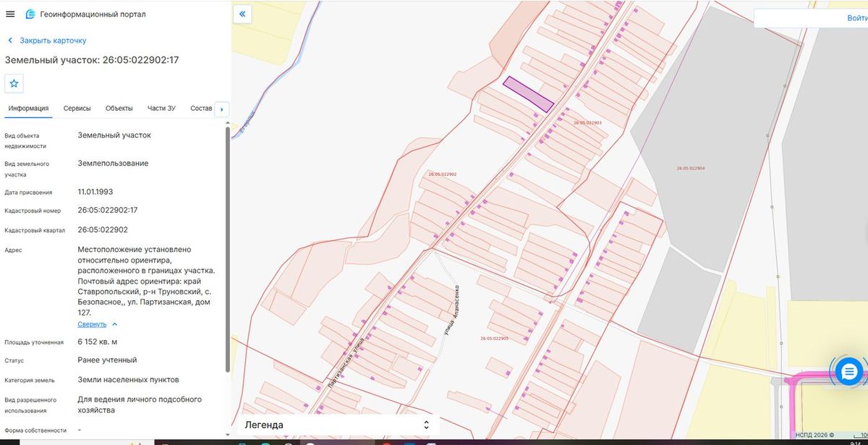This screenshot has width=868, height=445.
Task: Click the Кадастровый квартал value in the panel
Action: (x=103, y=230)
